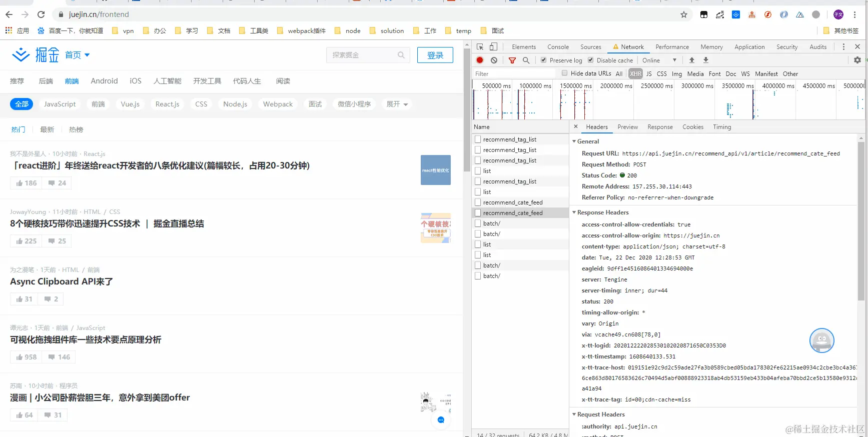Click the network timeline overview at 3500000 ms
Screen dimensions: 868x437
tap(737, 100)
